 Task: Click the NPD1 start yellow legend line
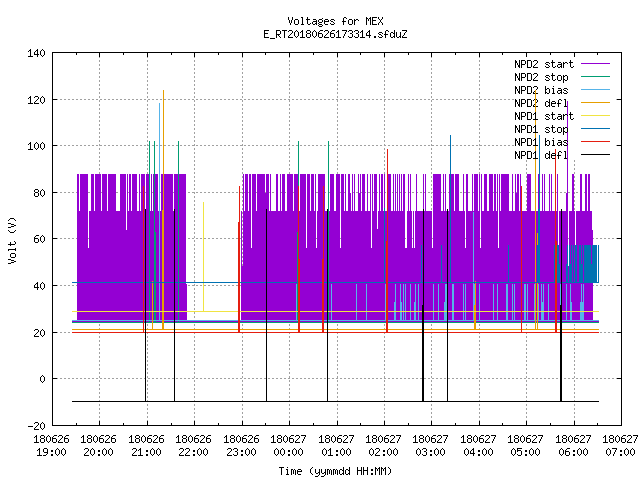click(595, 116)
